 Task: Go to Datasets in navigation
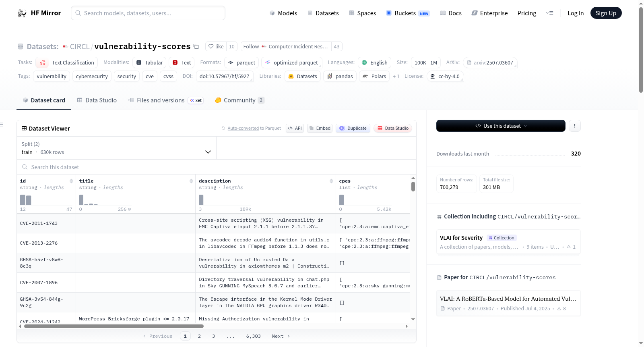[323, 13]
